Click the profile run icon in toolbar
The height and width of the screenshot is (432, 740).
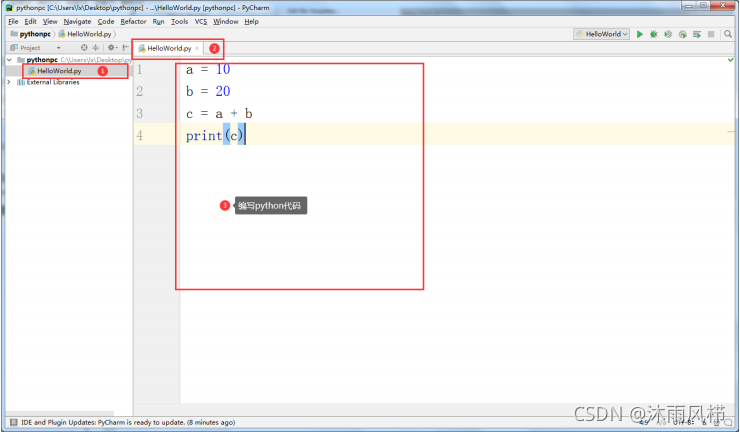682,34
